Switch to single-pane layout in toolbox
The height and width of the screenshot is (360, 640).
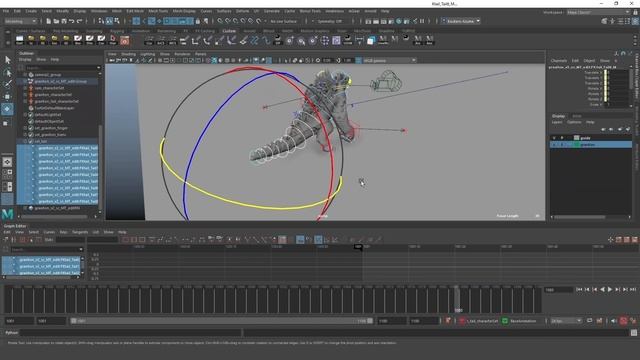click(7, 162)
